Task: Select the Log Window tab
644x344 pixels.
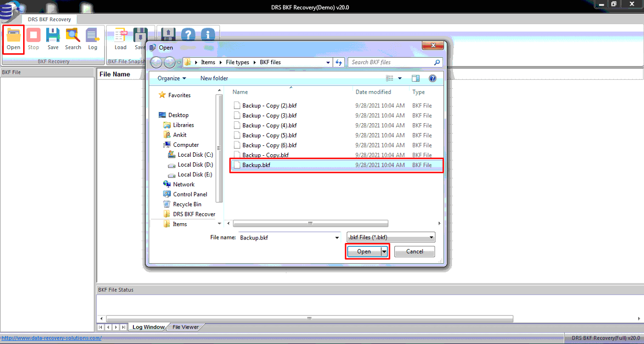Action: click(148, 327)
